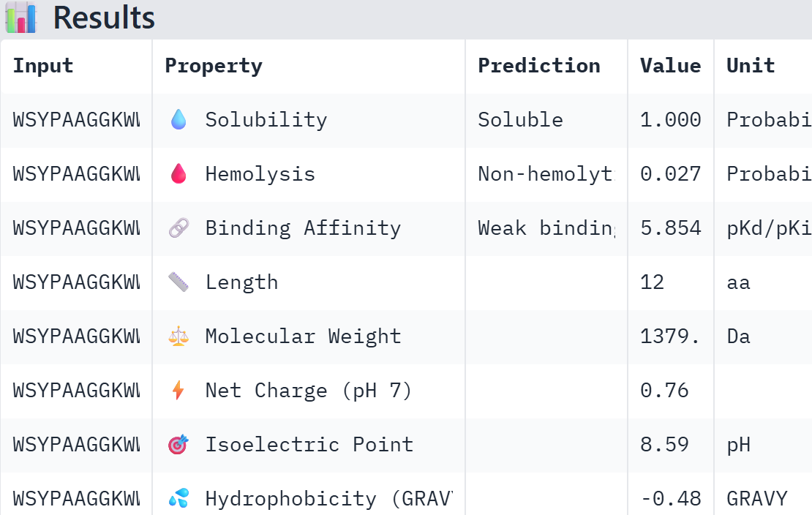Click the Unit column header
This screenshot has height=515, width=812.
pos(751,66)
